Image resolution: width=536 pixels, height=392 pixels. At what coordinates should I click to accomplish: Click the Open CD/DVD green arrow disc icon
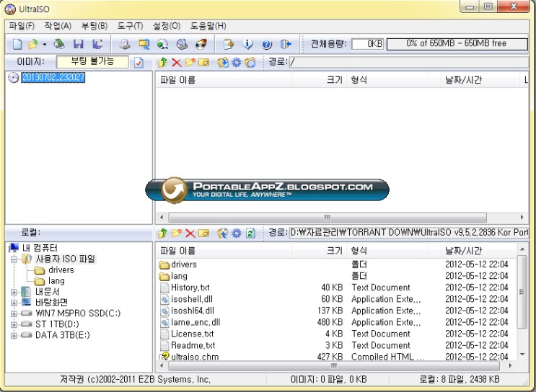tap(59, 44)
